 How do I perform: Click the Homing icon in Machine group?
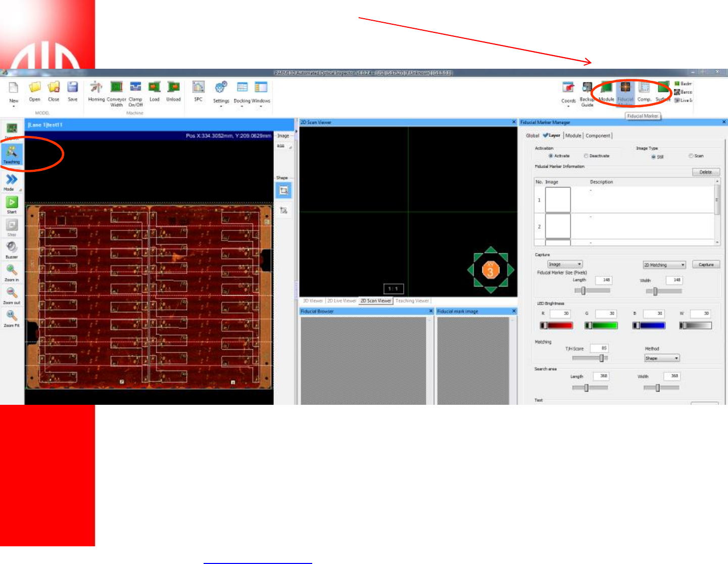(x=96, y=88)
